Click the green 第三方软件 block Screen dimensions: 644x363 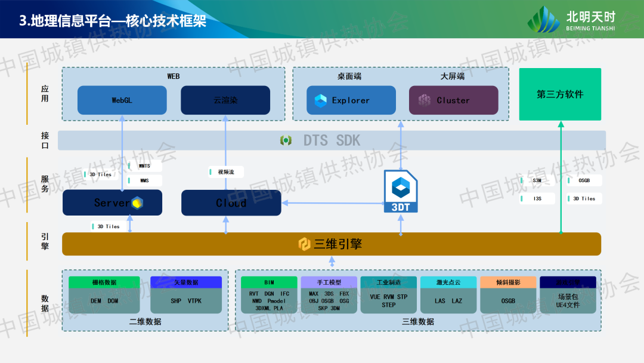[560, 94]
